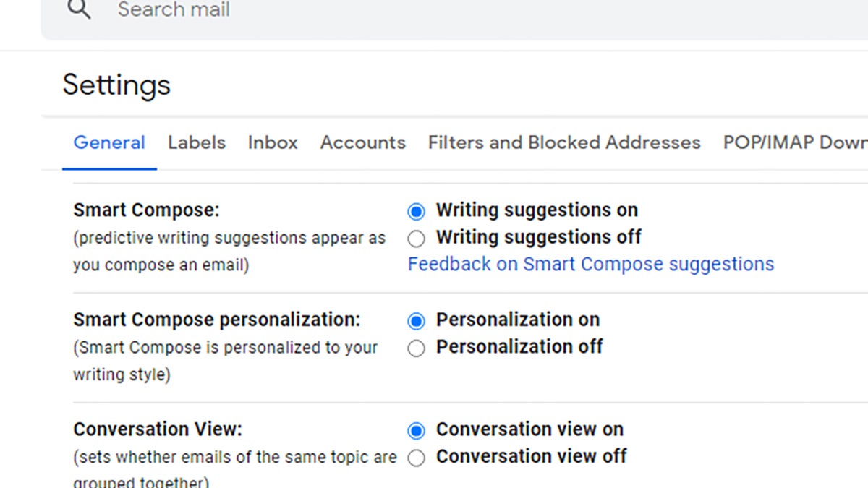Viewport: 868px width, 488px height.
Task: Open Filters and Blocked Addresses tab
Action: [563, 142]
